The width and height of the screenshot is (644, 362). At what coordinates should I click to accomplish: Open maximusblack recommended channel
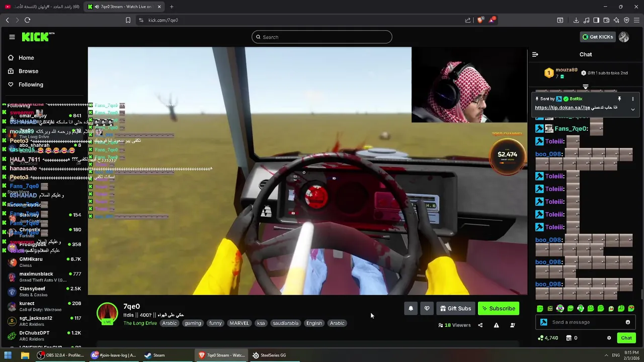tap(44, 277)
